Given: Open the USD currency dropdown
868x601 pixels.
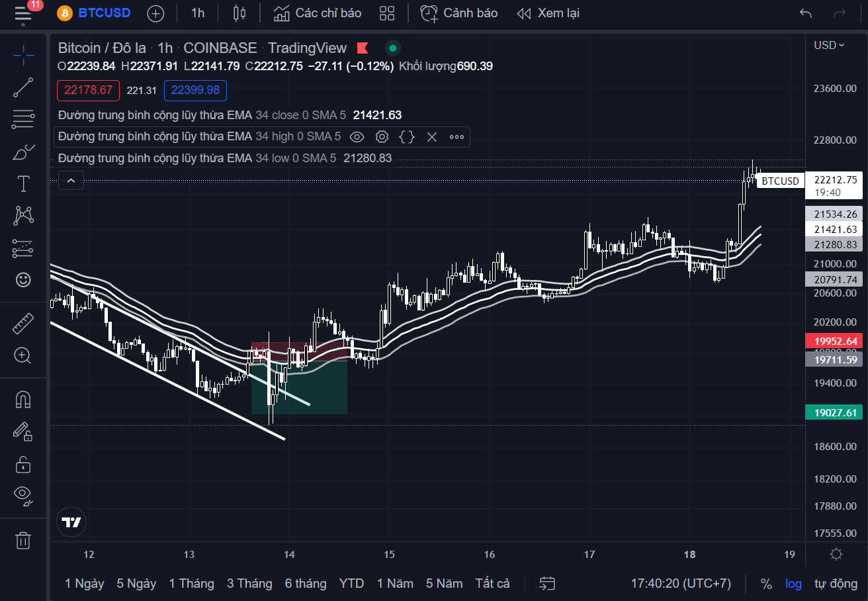Looking at the screenshot, I should [x=829, y=45].
